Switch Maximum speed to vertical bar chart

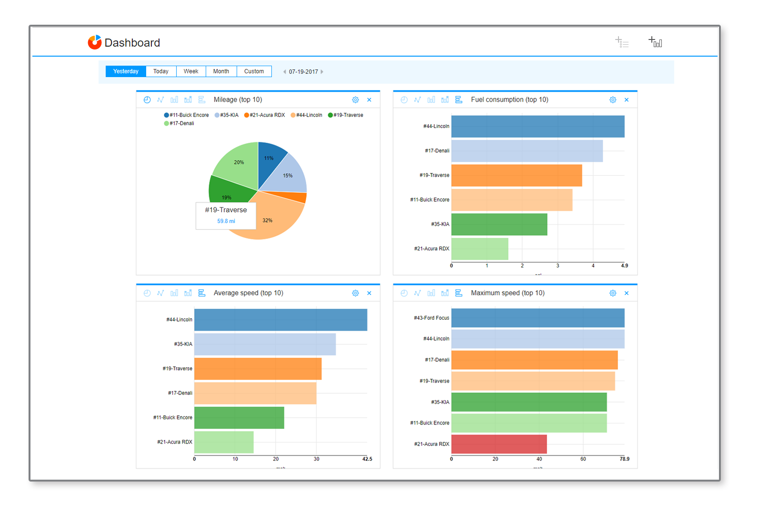tap(431, 293)
